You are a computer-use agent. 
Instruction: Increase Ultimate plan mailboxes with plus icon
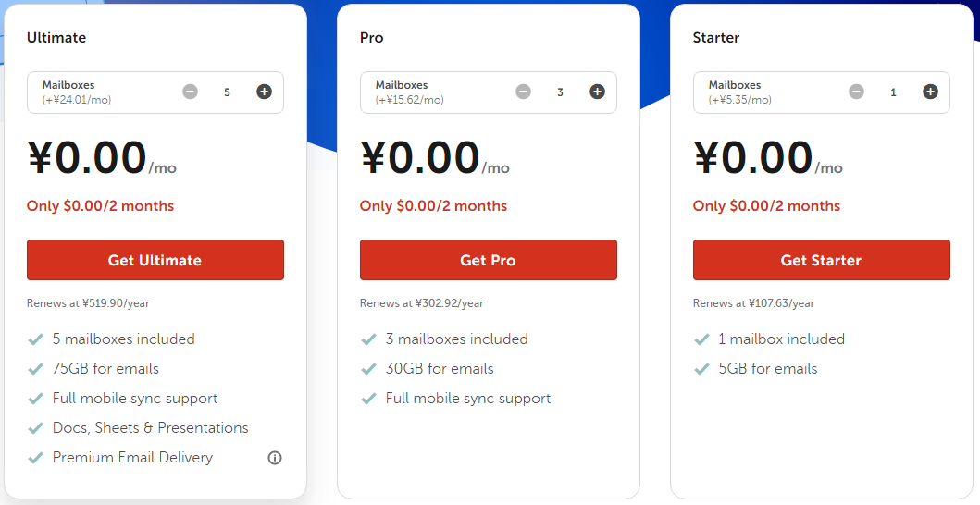coord(265,92)
